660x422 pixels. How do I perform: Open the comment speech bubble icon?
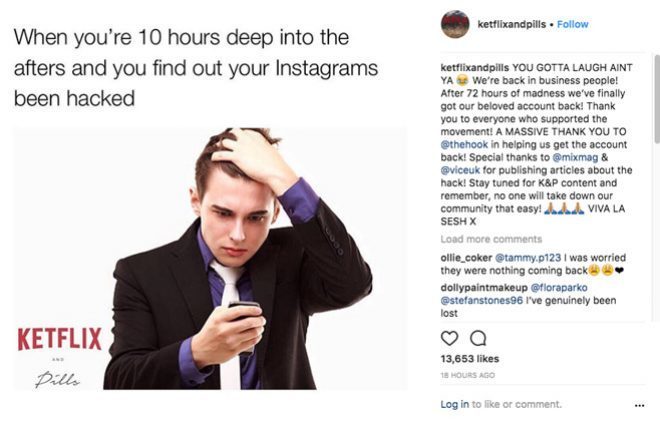[x=478, y=338]
